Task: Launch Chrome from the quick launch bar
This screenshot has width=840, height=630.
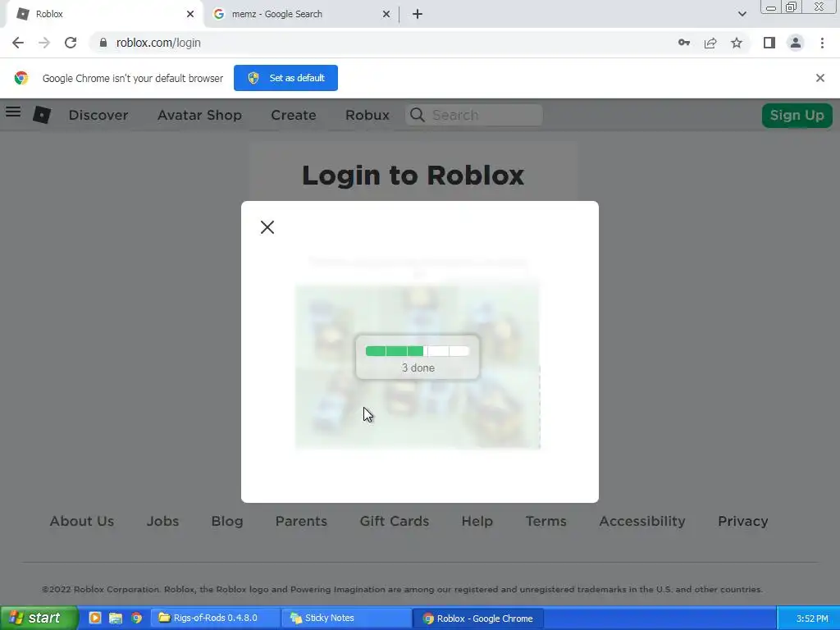Action: click(137, 618)
